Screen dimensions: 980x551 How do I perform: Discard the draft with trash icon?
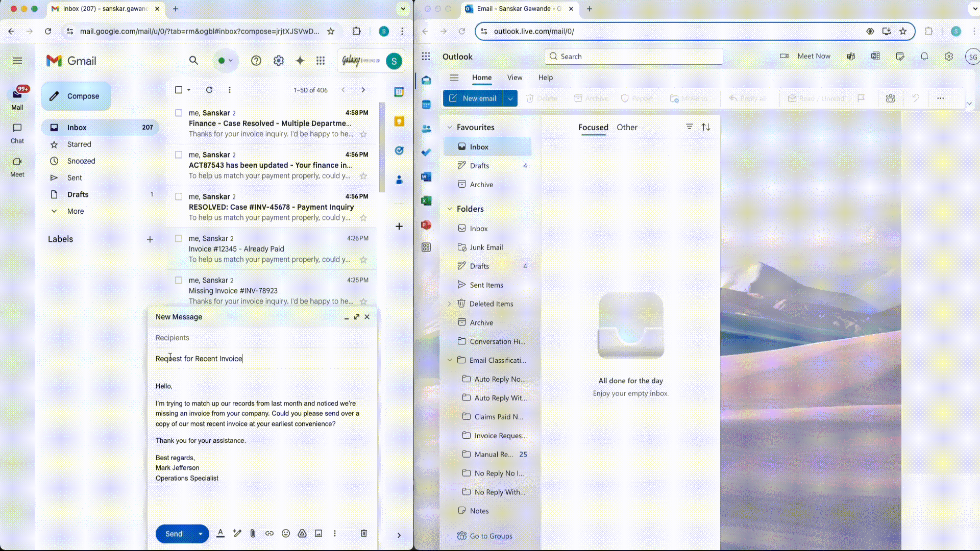364,534
